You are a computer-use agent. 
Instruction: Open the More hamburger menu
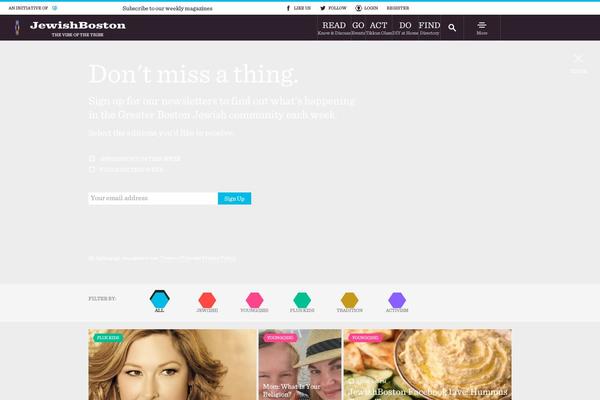click(482, 28)
